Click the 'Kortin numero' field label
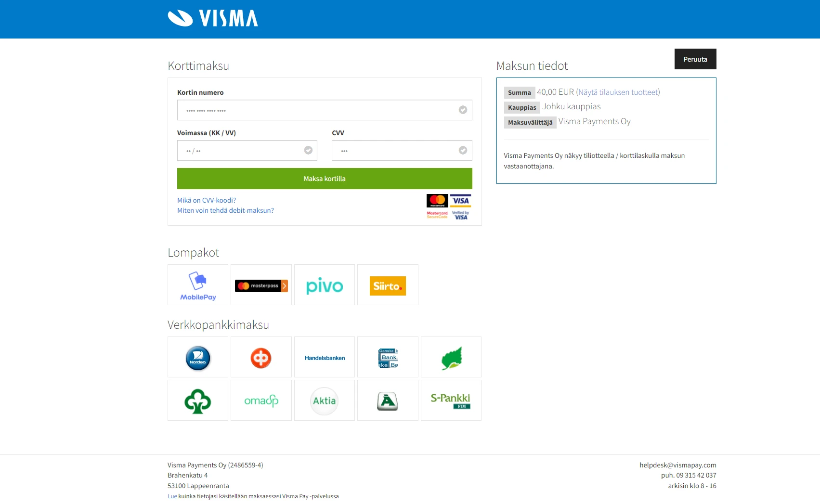Viewport: 820px width, 504px height. (x=200, y=92)
